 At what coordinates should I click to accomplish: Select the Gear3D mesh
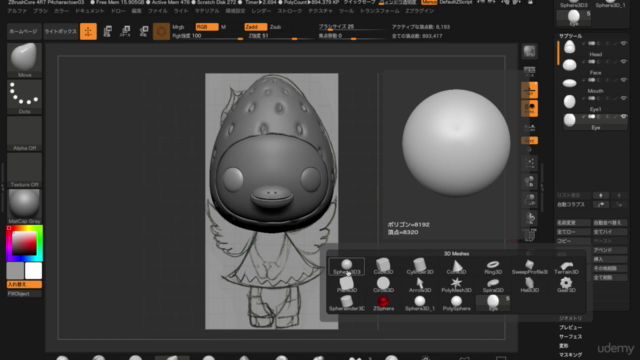566,285
